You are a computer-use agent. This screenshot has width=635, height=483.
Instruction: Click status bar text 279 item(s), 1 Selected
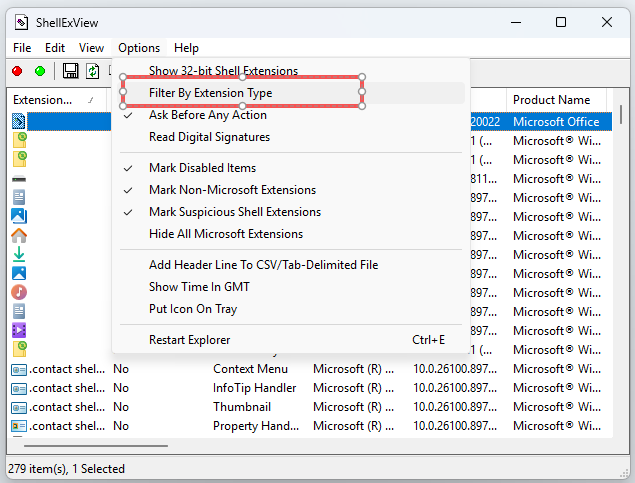(x=66, y=469)
